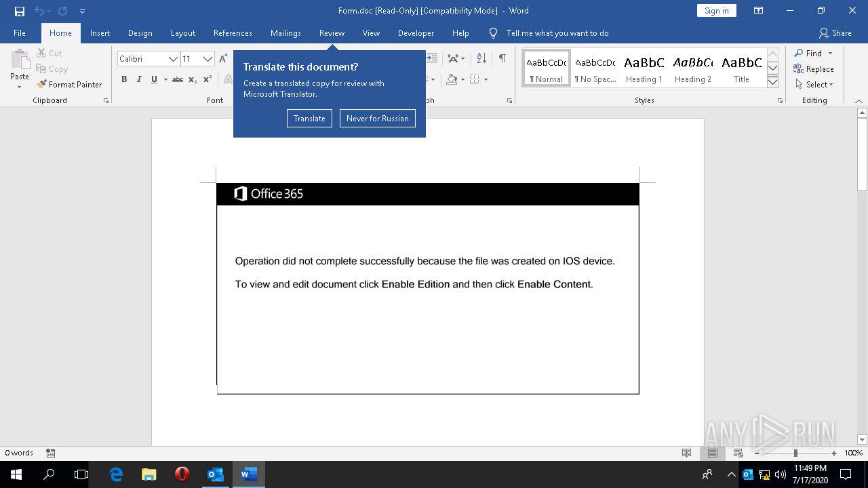Toggle Superscript formatting
This screenshot has height=488, width=868.
(x=208, y=79)
